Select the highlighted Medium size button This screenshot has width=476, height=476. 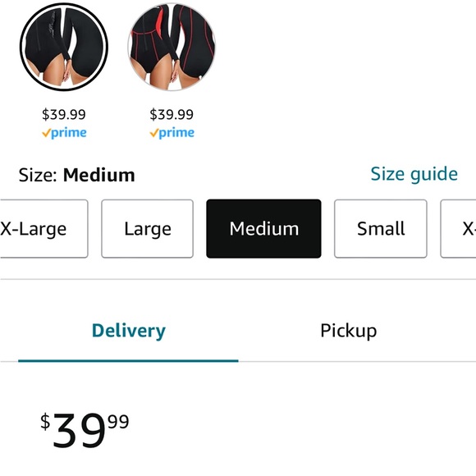[x=263, y=229]
